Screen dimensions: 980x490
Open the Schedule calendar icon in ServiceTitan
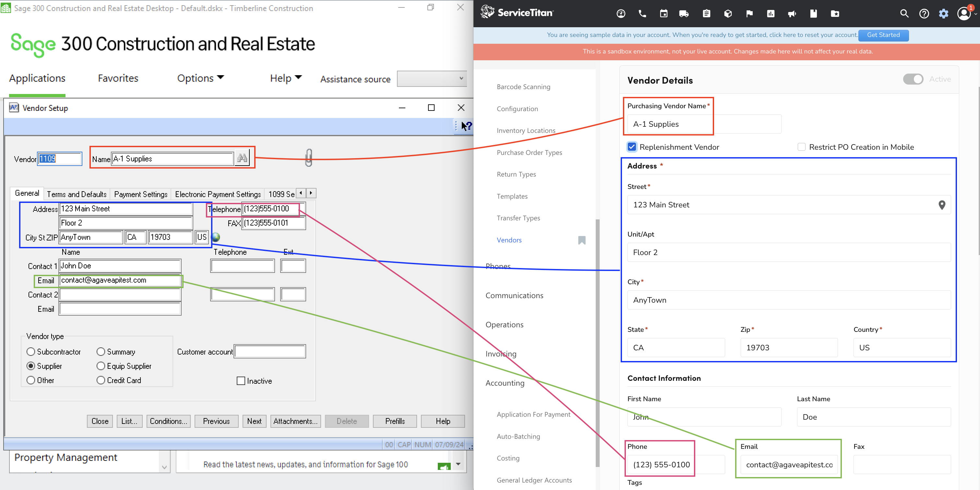(663, 14)
